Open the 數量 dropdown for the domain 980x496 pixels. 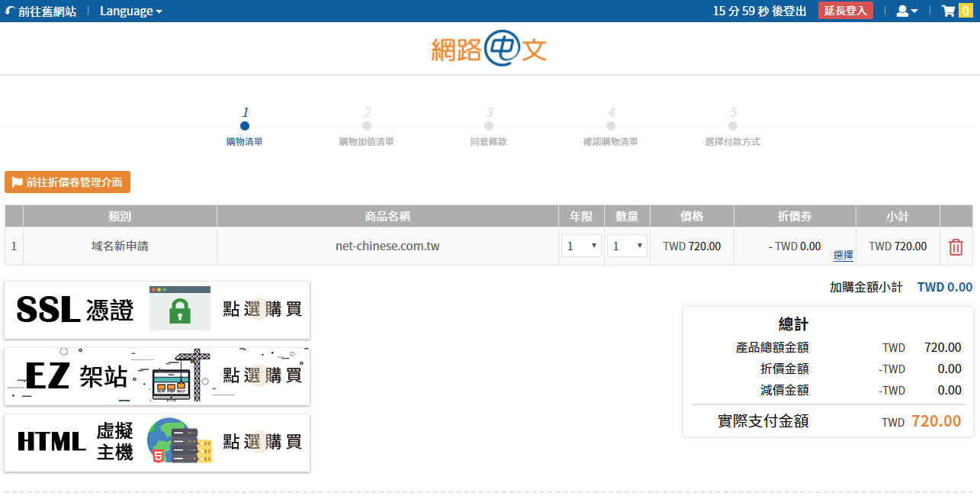(x=627, y=246)
